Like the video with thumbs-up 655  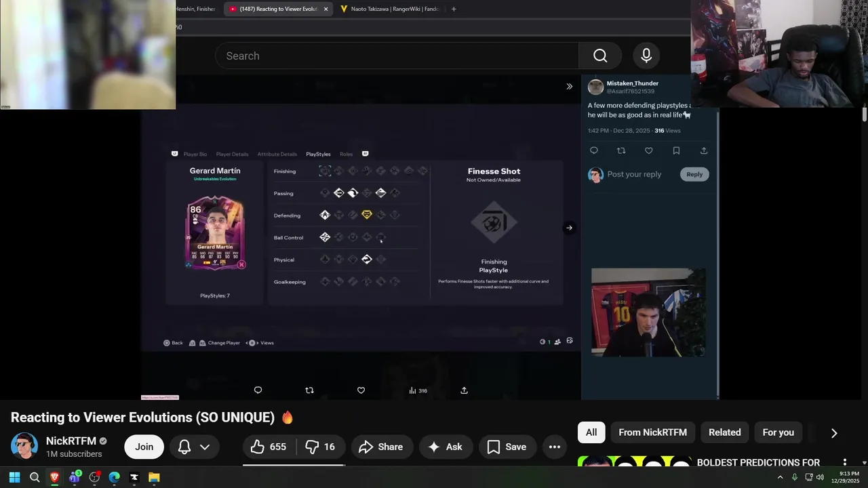coord(269,447)
